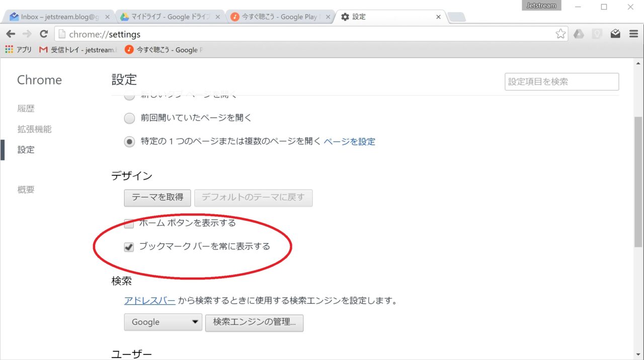
Task: Open 拡張機能 in the Chrome sidebar
Action: tap(34, 129)
